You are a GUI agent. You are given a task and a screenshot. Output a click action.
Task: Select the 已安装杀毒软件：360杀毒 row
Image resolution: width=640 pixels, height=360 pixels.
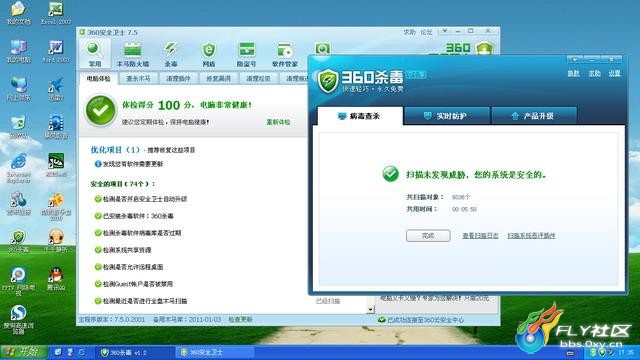coord(134,216)
